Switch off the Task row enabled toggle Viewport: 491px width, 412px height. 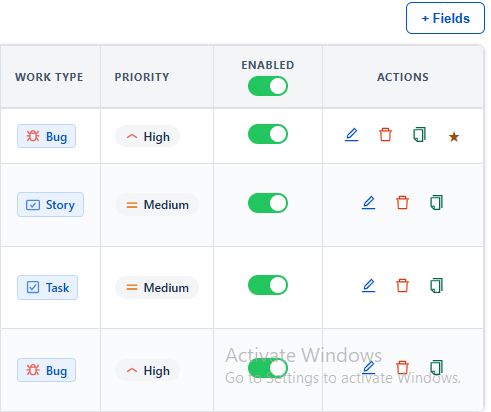click(x=268, y=285)
